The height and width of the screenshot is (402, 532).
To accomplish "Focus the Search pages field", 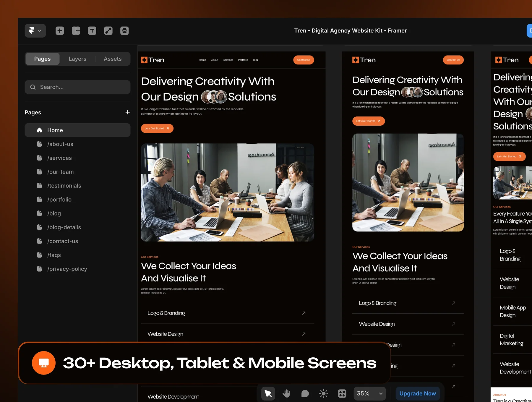I will (77, 87).
